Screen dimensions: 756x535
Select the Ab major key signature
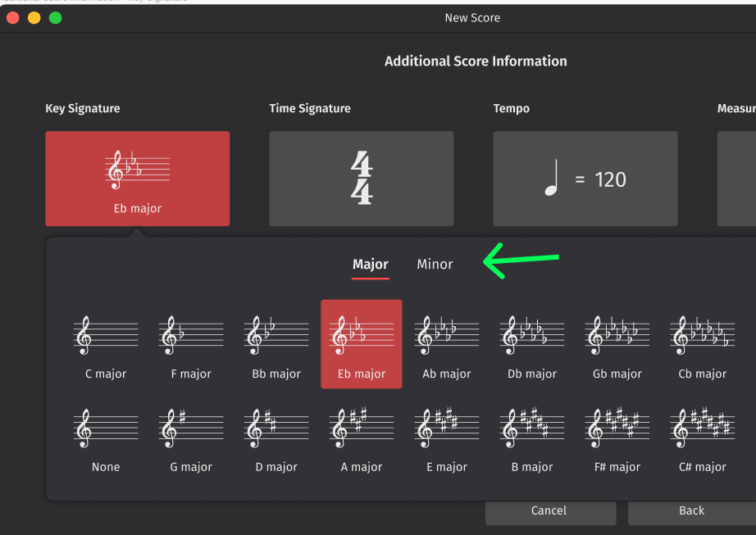pyautogui.click(x=446, y=344)
